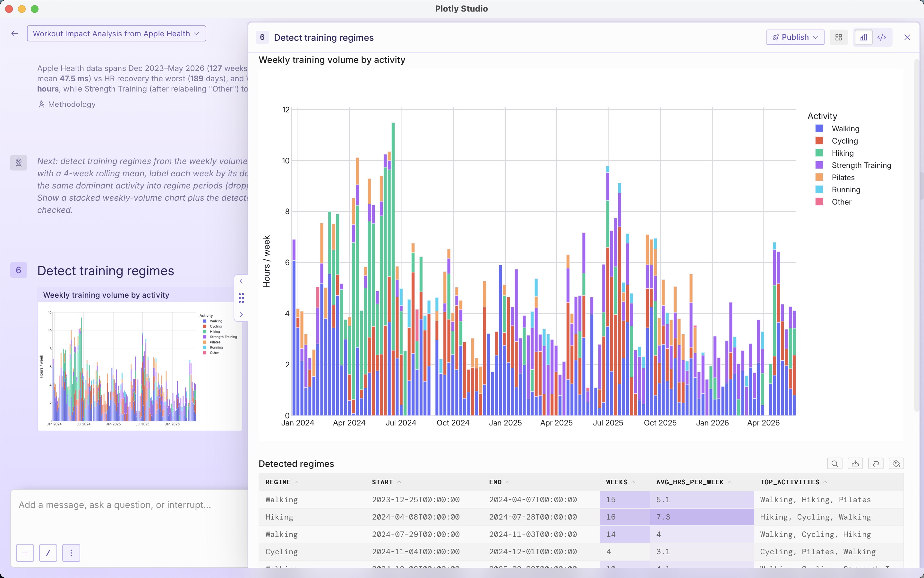Viewport: 924px width, 578px height.
Task: Download the Detected regimes table
Action: point(855,464)
